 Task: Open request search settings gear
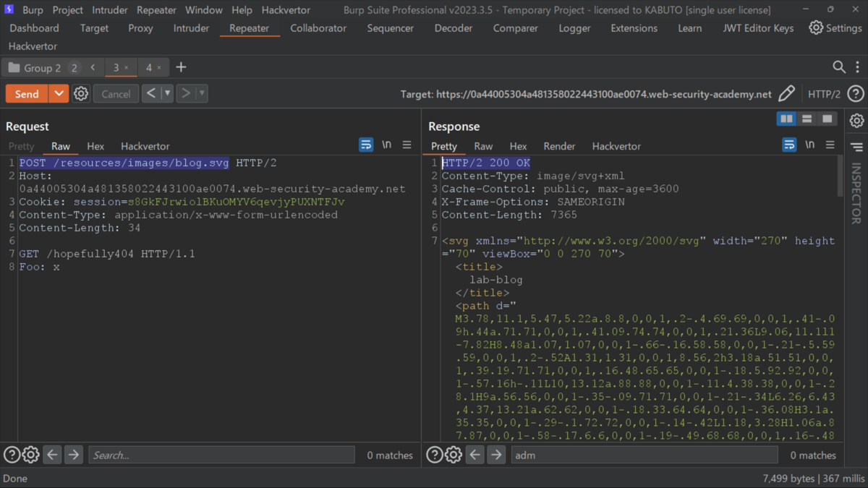(31, 455)
